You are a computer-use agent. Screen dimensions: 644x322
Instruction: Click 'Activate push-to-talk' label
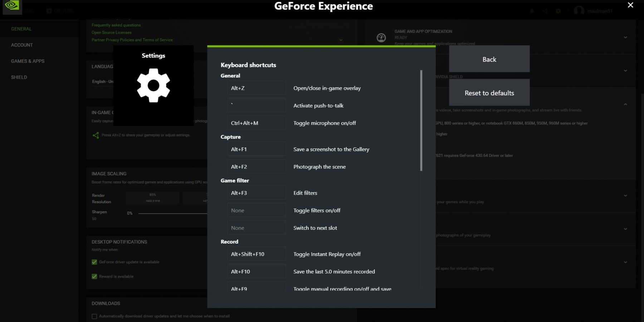318,106
